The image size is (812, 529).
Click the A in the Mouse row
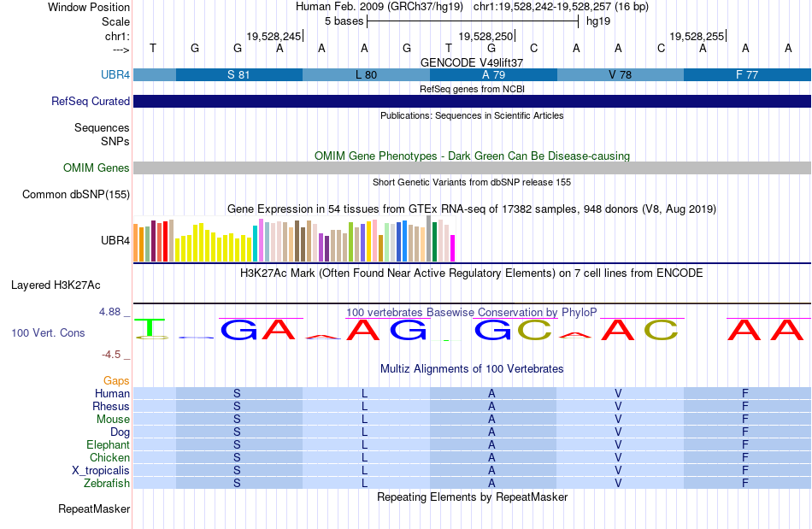click(x=491, y=420)
